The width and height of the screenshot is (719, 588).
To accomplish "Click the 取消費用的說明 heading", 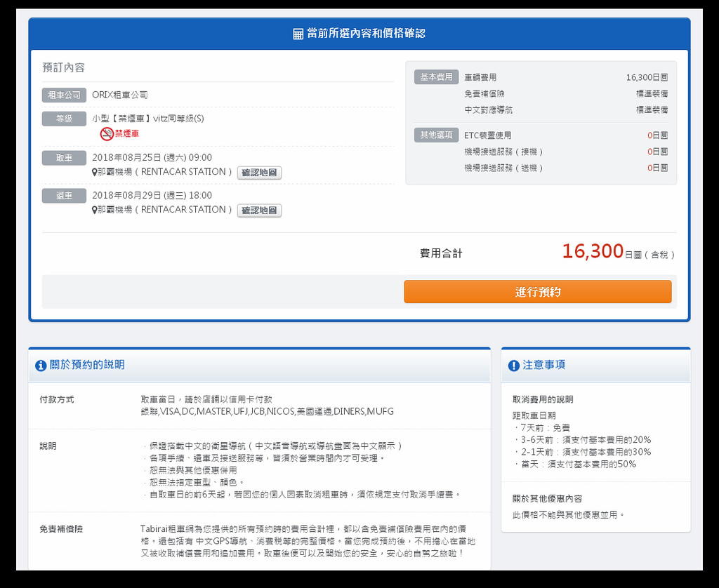I will pyautogui.click(x=543, y=399).
